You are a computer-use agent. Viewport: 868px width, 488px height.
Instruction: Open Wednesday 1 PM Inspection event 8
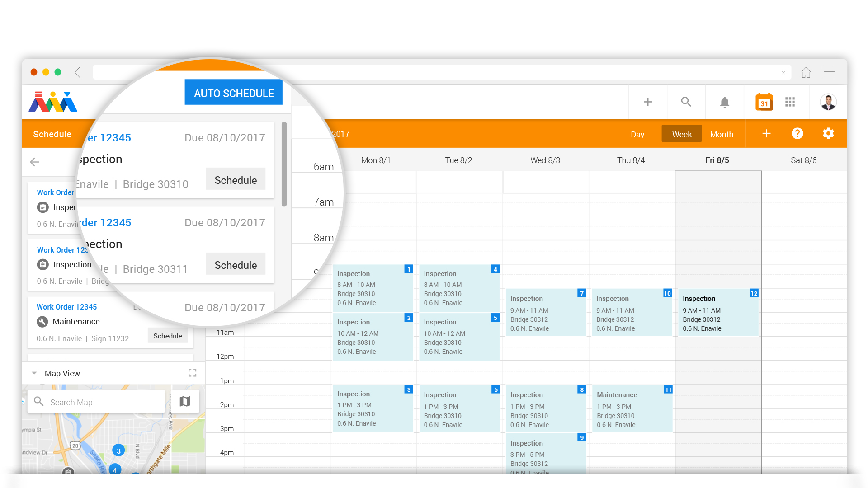point(546,408)
